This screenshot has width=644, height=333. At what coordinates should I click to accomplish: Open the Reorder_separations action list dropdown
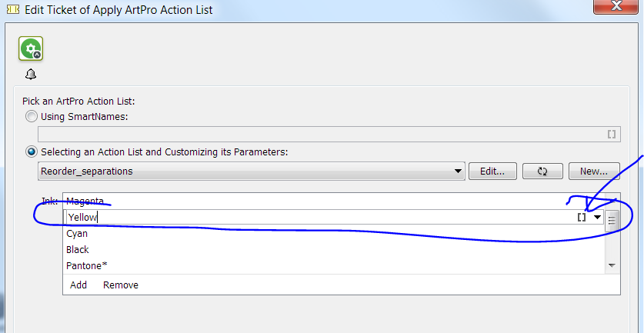(x=459, y=171)
